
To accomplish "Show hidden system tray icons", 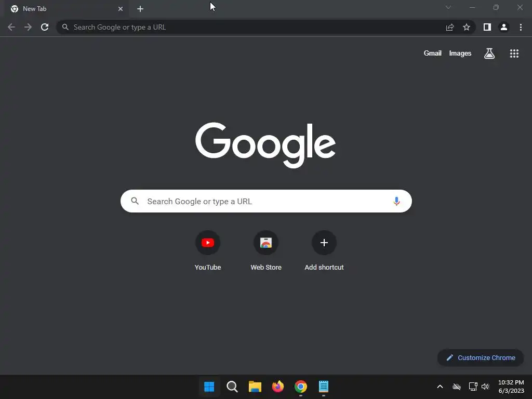I will coord(440,387).
